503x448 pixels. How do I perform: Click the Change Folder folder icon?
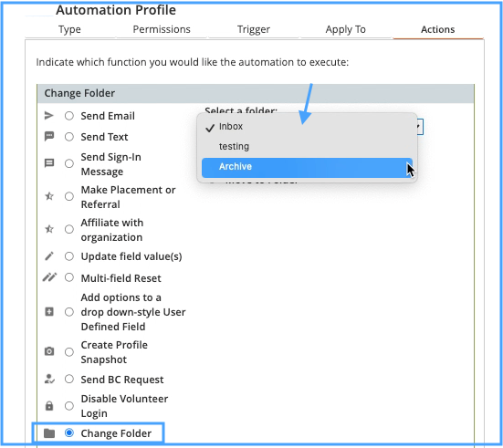pyautogui.click(x=49, y=433)
